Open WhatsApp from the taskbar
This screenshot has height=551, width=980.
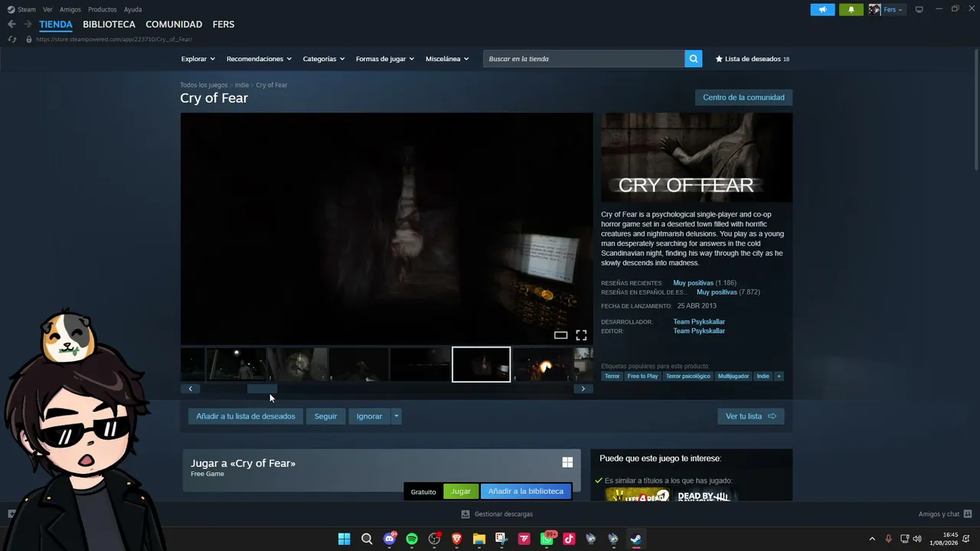pos(547,539)
